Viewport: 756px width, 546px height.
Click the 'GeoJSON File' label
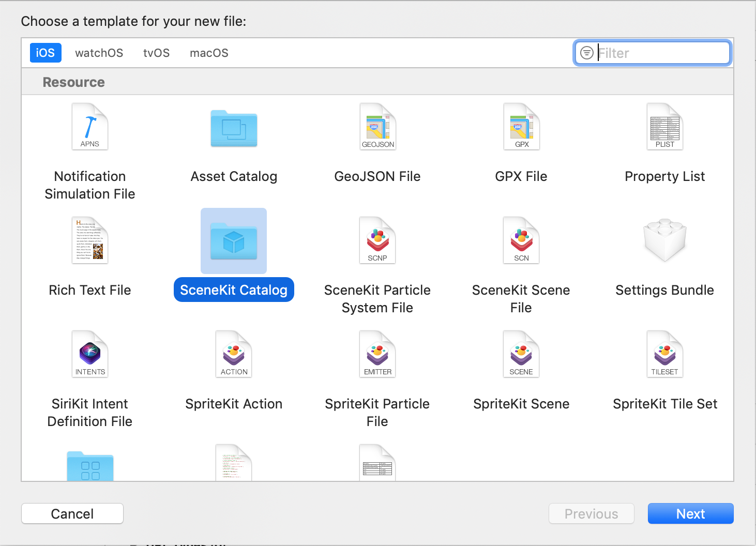(x=377, y=176)
